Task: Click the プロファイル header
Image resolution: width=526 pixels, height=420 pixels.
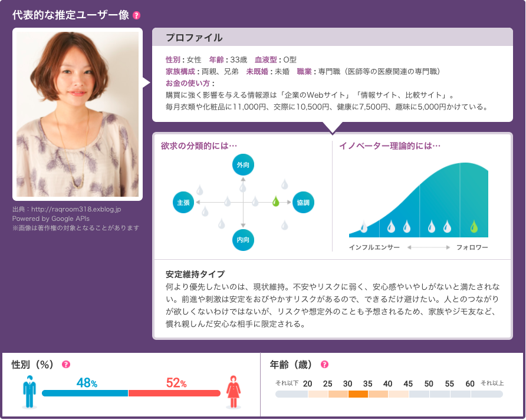Action: pyautogui.click(x=333, y=37)
